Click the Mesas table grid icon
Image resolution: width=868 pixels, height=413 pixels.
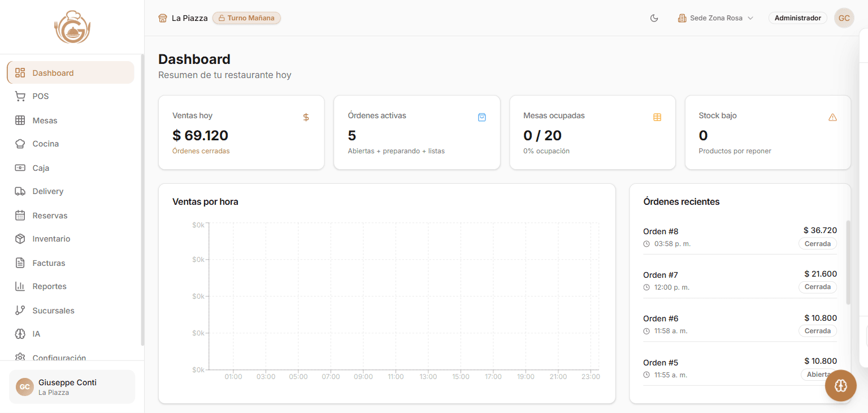[20, 121]
